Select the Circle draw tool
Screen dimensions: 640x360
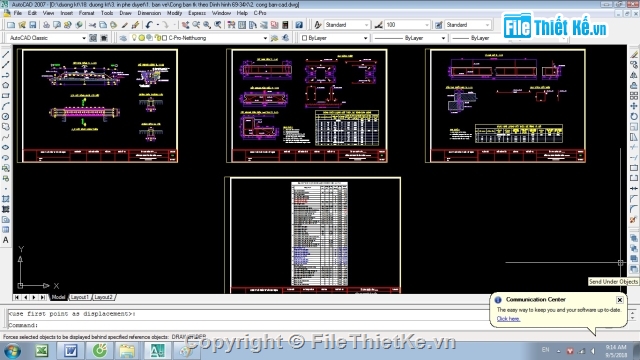tap(5, 117)
